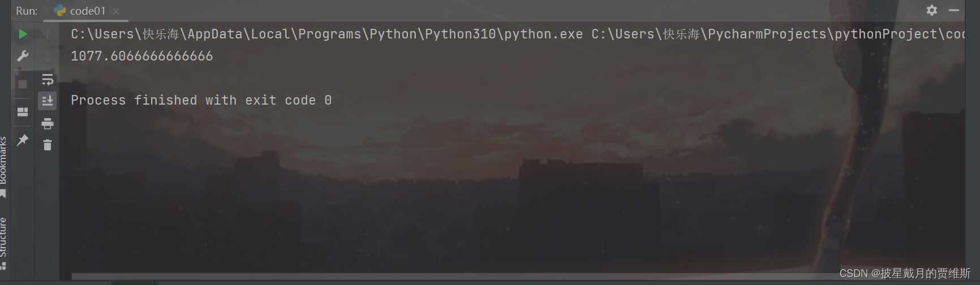Open run configuration wrench icon

coord(23,56)
